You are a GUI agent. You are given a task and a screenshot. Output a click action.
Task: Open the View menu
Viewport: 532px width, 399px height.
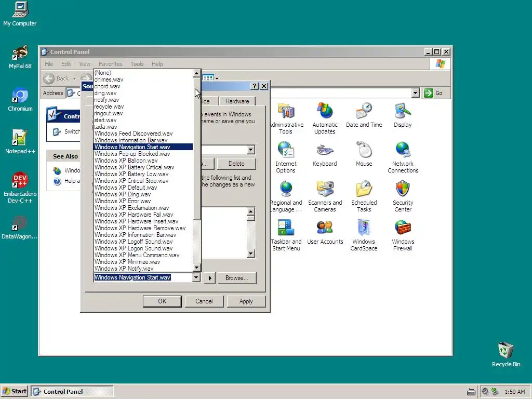point(85,64)
